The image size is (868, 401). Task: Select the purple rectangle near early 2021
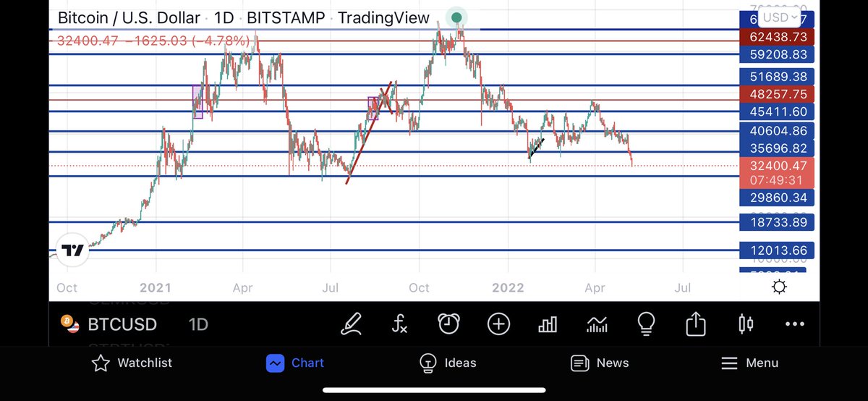[197, 101]
